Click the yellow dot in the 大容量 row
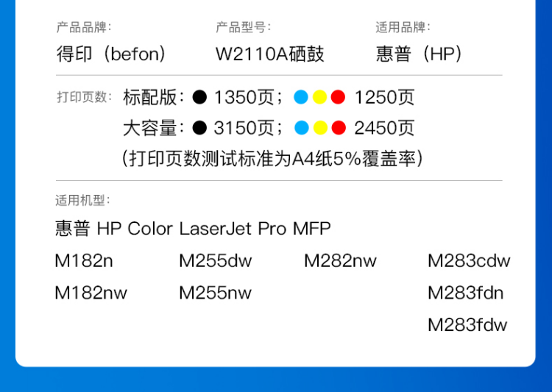This screenshot has height=392, width=552. click(x=319, y=128)
